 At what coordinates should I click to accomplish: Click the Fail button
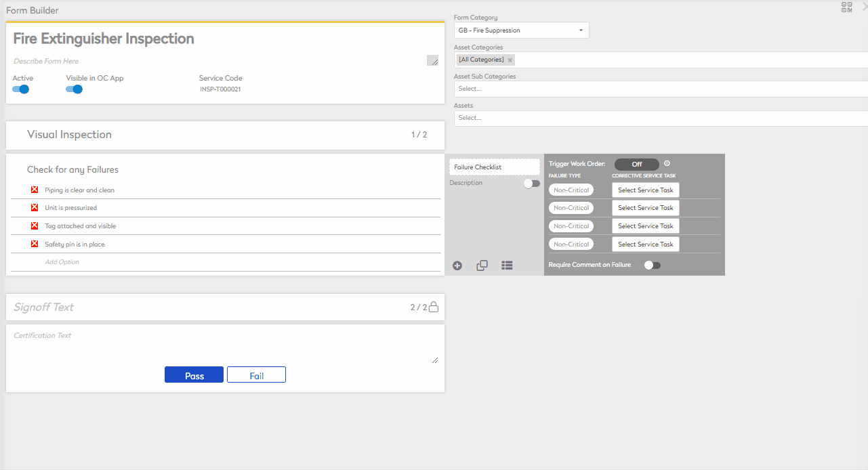pyautogui.click(x=256, y=375)
